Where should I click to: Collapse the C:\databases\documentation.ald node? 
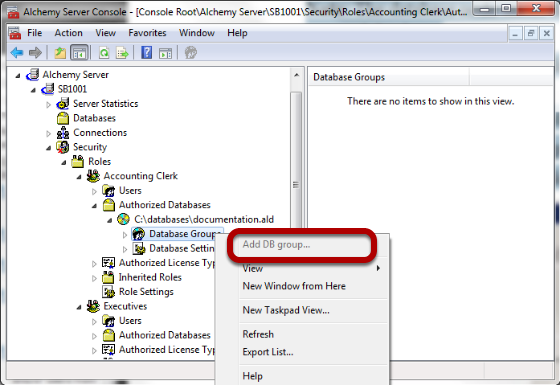click(x=110, y=220)
